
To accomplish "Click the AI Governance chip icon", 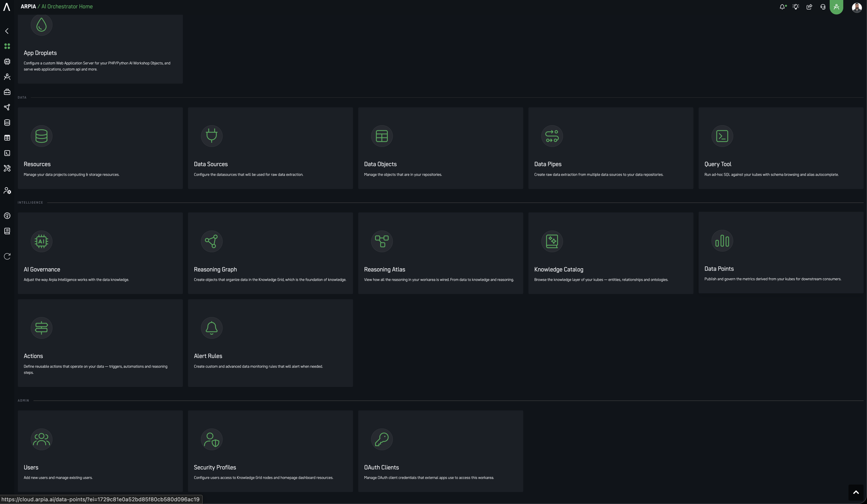I will click(x=41, y=241).
